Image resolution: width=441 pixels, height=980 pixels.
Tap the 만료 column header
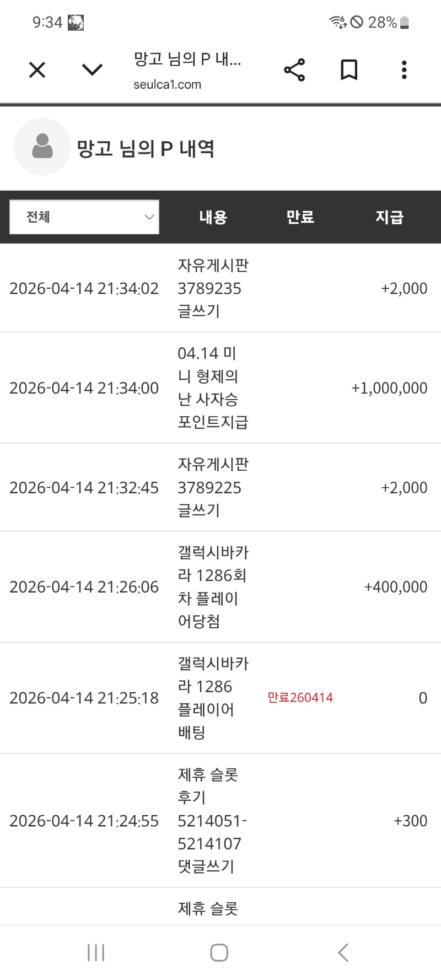coord(300,217)
